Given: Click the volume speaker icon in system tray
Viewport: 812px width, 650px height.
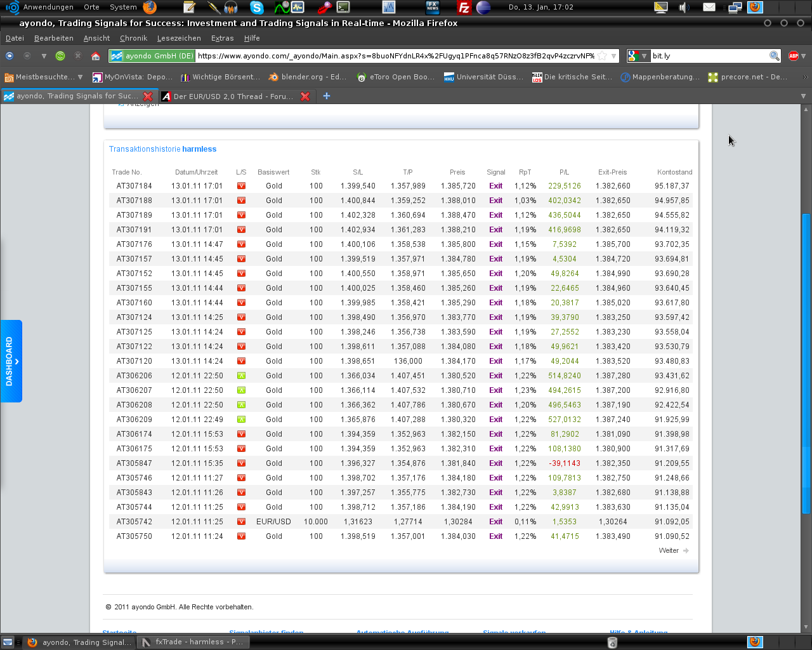Looking at the screenshot, I should point(684,8).
